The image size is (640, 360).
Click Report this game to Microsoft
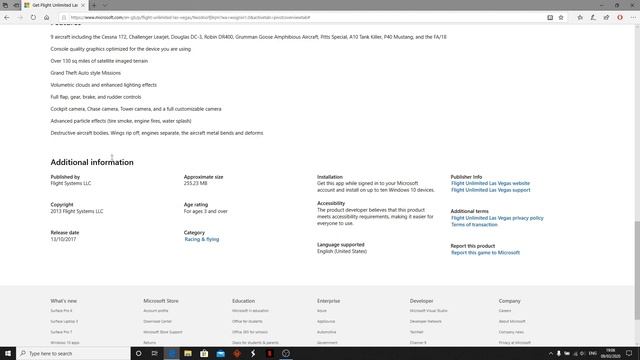pyautogui.click(x=485, y=253)
